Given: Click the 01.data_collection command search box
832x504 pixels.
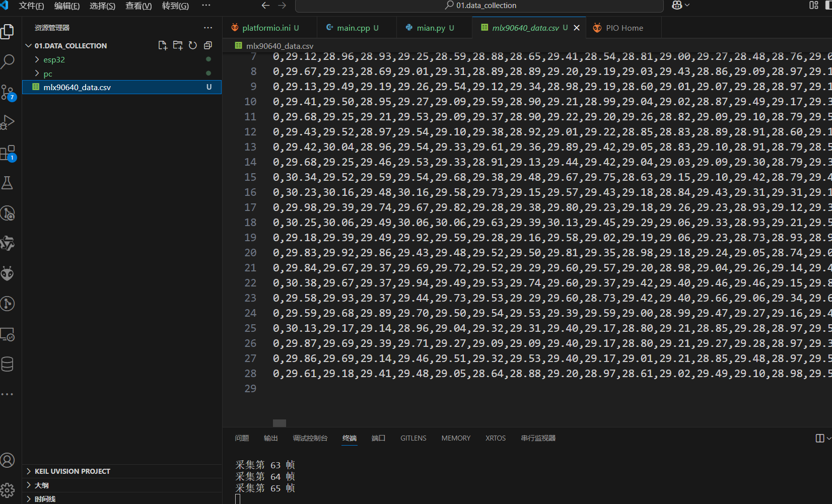Looking at the screenshot, I should (479, 6).
